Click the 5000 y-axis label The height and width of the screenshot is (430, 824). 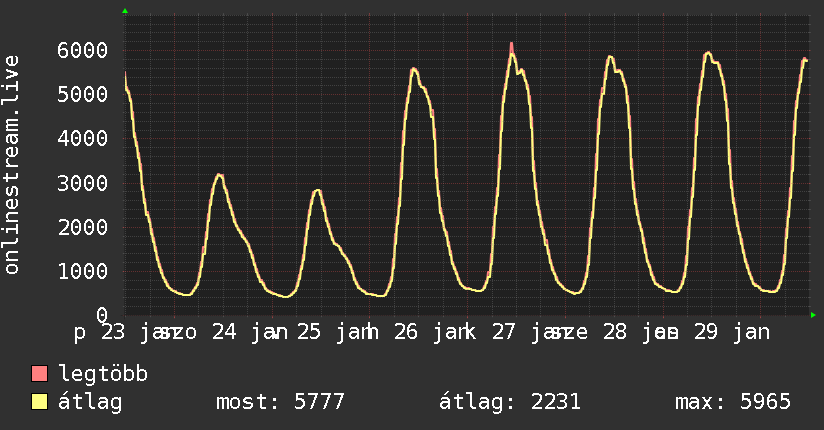[x=83, y=95]
